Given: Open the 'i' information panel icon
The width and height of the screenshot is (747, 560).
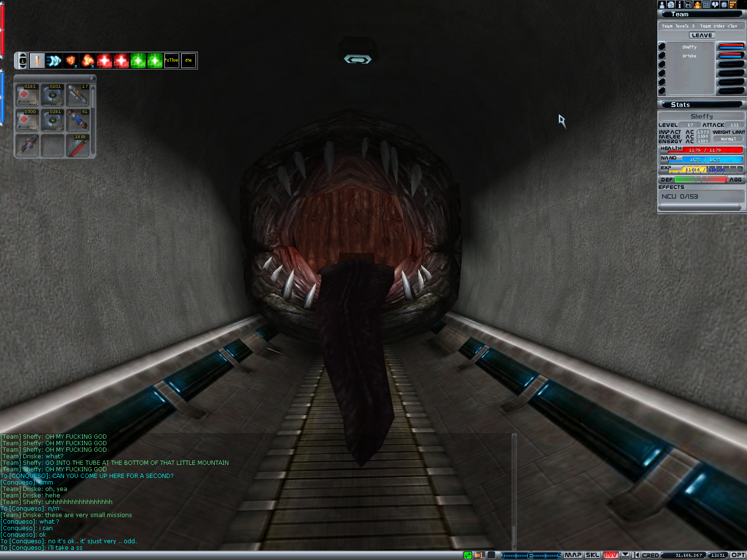Looking at the screenshot, I should click(x=680, y=5).
